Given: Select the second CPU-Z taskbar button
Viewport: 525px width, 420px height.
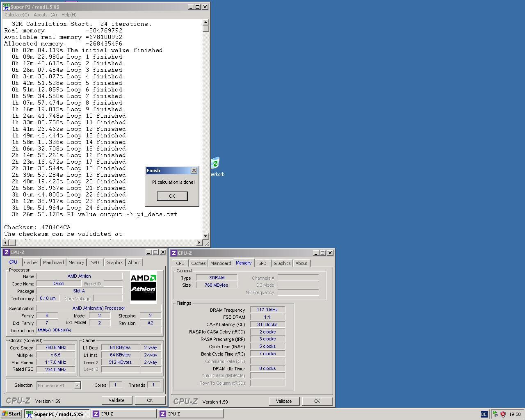Looking at the screenshot, I should click(x=191, y=414).
